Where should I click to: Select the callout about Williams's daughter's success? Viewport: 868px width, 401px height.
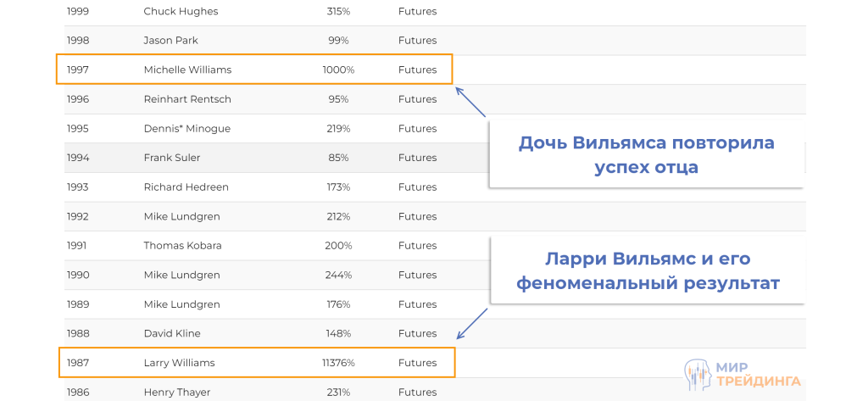tap(646, 154)
